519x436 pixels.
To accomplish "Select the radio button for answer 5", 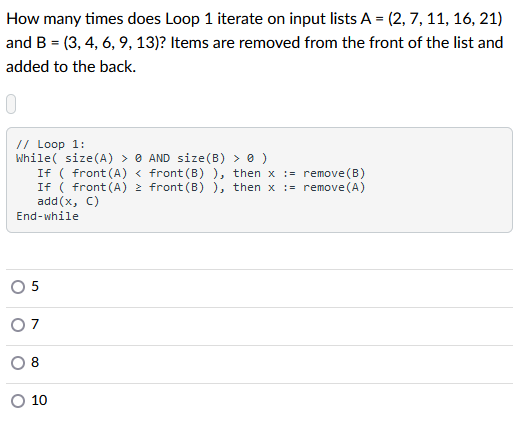I will pos(18,287).
